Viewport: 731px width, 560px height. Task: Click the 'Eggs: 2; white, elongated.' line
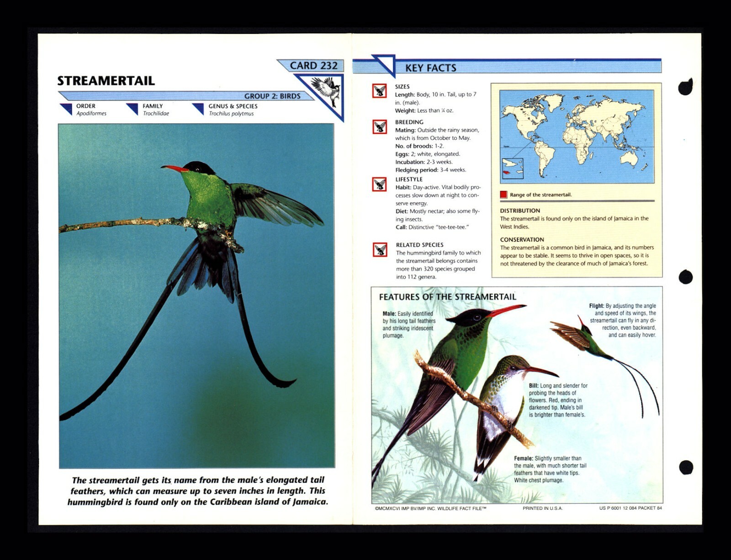coord(428,154)
